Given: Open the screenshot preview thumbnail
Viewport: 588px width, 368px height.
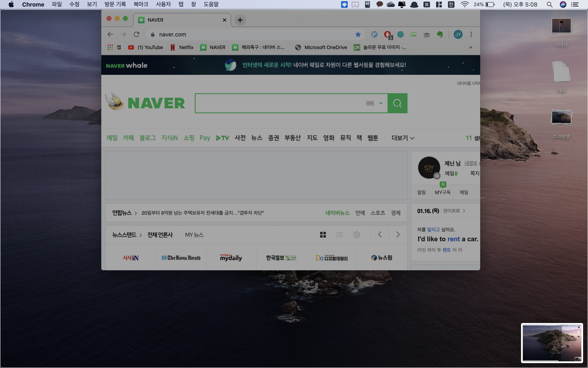Looking at the screenshot, I should coord(552,343).
